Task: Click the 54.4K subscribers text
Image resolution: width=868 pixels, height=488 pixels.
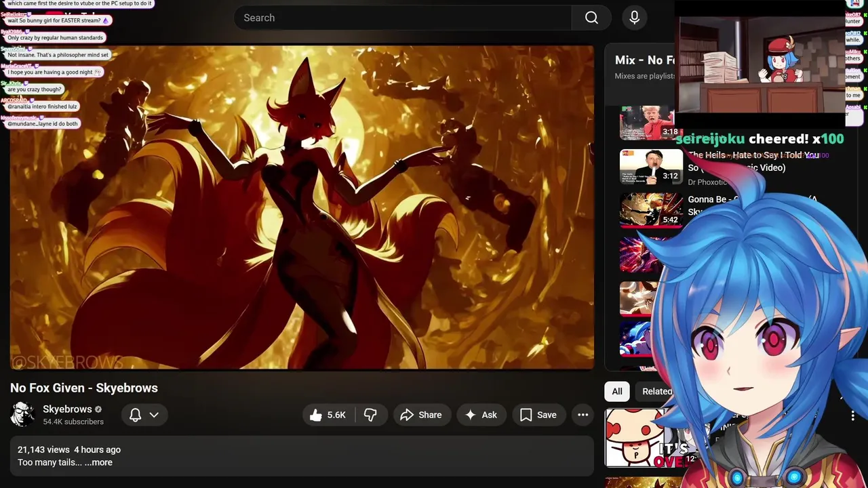Action: click(73, 422)
